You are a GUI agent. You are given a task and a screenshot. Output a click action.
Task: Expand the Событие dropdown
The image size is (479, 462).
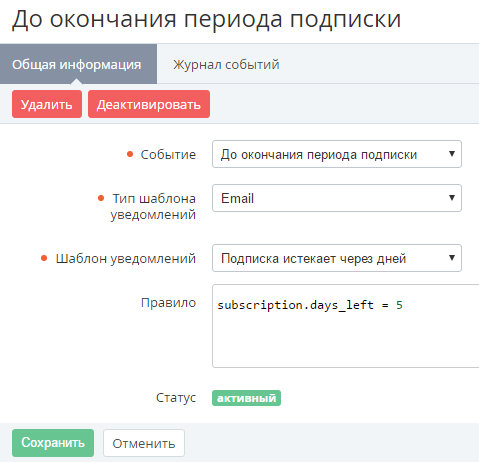pyautogui.click(x=337, y=154)
